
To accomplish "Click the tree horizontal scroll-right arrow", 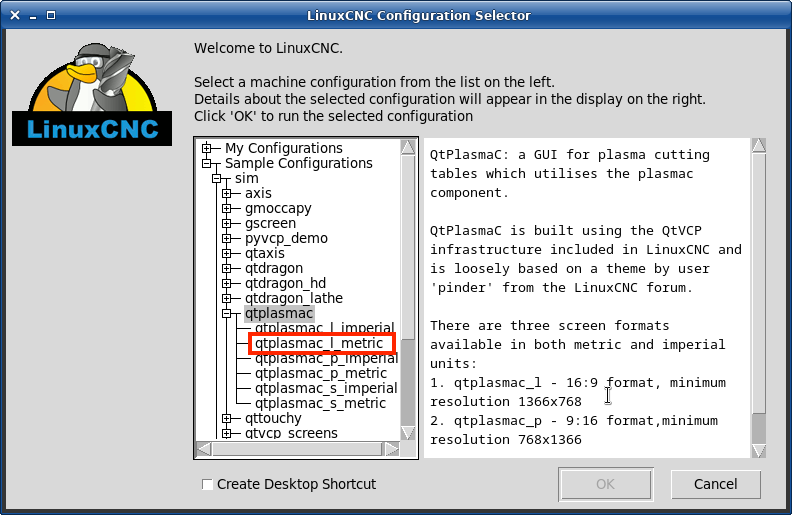I will (391, 449).
